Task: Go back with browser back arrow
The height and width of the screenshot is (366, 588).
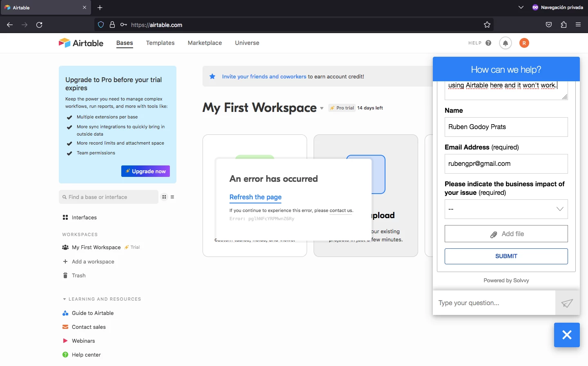Action: click(10, 25)
